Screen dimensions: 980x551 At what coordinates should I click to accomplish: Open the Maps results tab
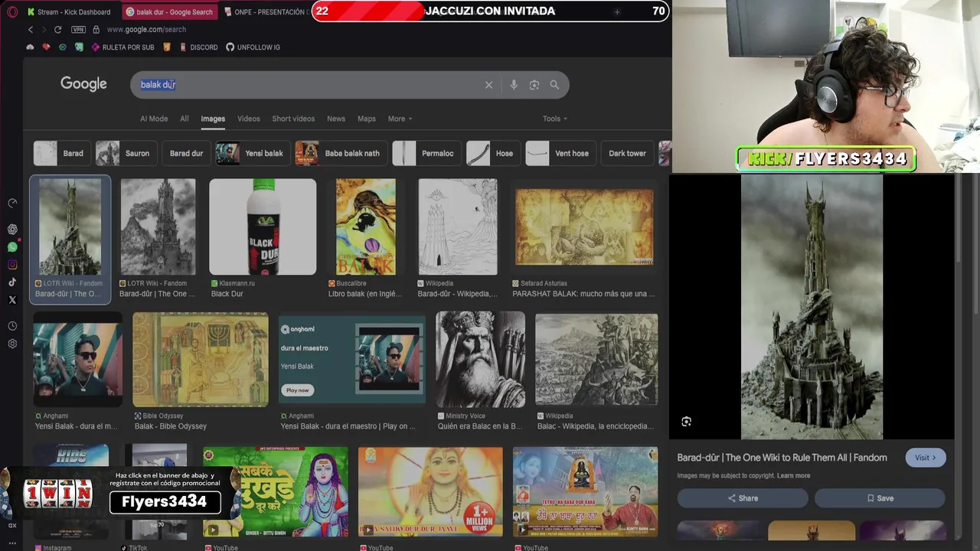tap(367, 119)
